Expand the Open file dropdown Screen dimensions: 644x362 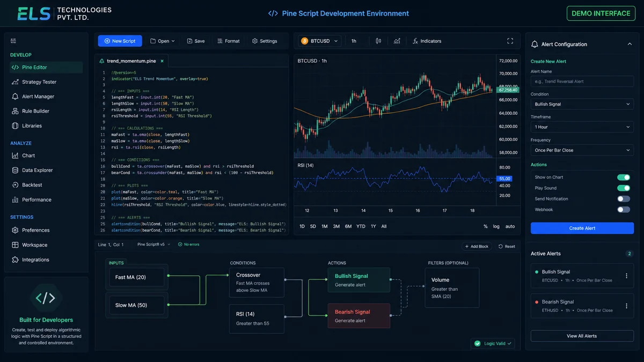(x=163, y=41)
